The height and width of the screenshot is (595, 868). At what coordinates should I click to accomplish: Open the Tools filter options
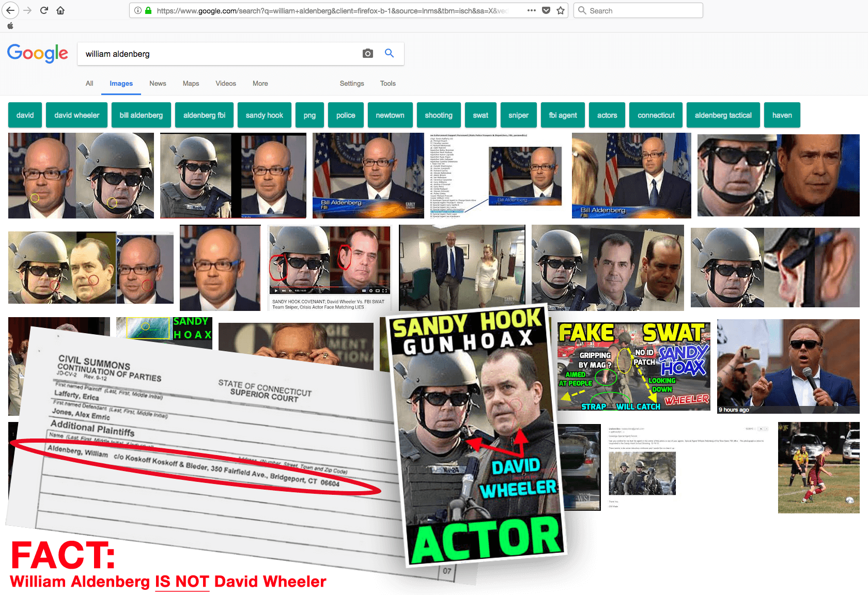tap(388, 83)
